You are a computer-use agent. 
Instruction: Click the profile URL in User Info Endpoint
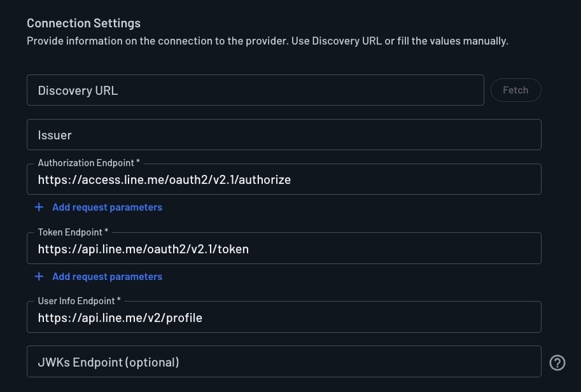(x=120, y=318)
